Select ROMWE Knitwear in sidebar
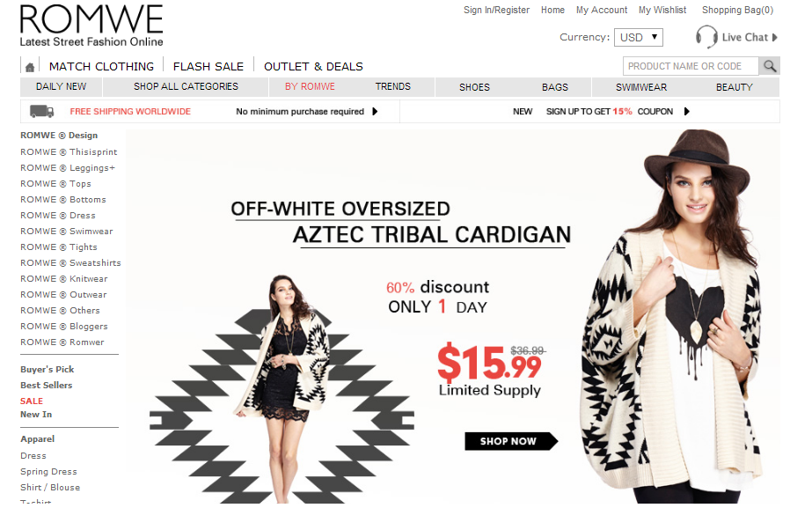This screenshot has height=508, width=812. coord(63,279)
